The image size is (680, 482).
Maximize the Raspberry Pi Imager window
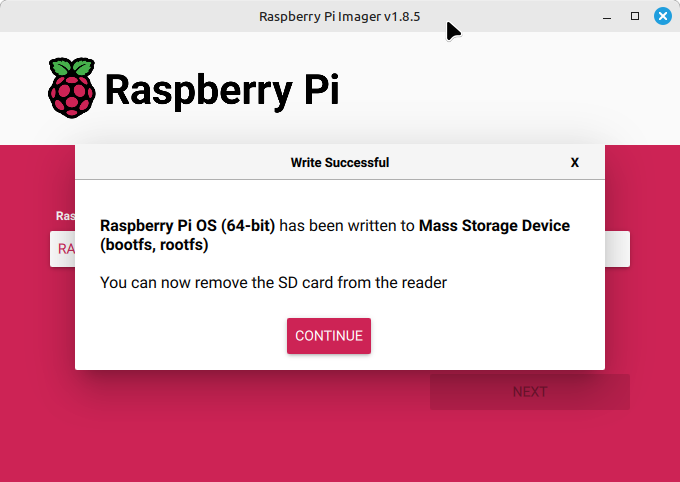click(x=635, y=16)
